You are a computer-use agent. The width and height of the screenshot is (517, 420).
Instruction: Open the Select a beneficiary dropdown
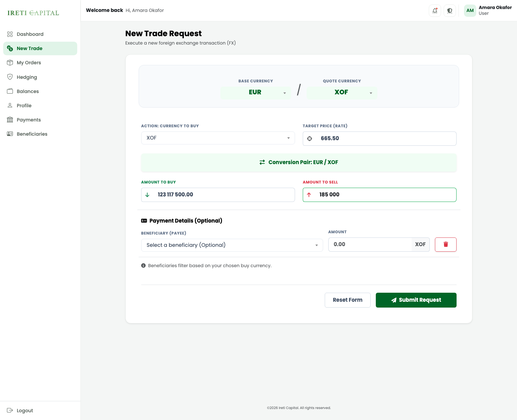click(x=232, y=245)
